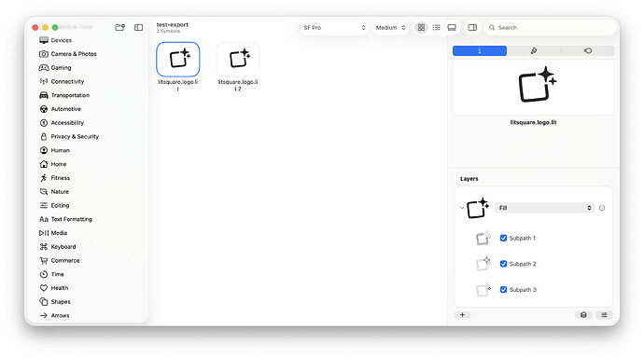Open the Fill layer type dropdown
The height and width of the screenshot is (358, 644).
click(x=545, y=208)
